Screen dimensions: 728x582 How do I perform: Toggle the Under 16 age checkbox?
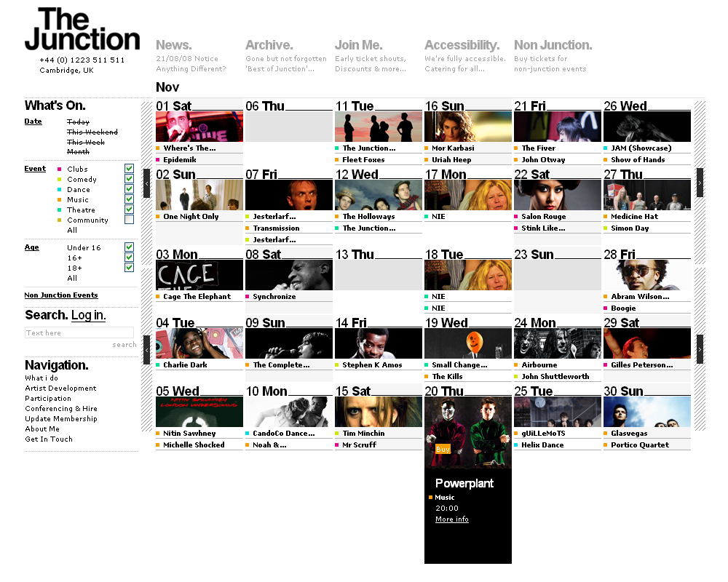129,247
